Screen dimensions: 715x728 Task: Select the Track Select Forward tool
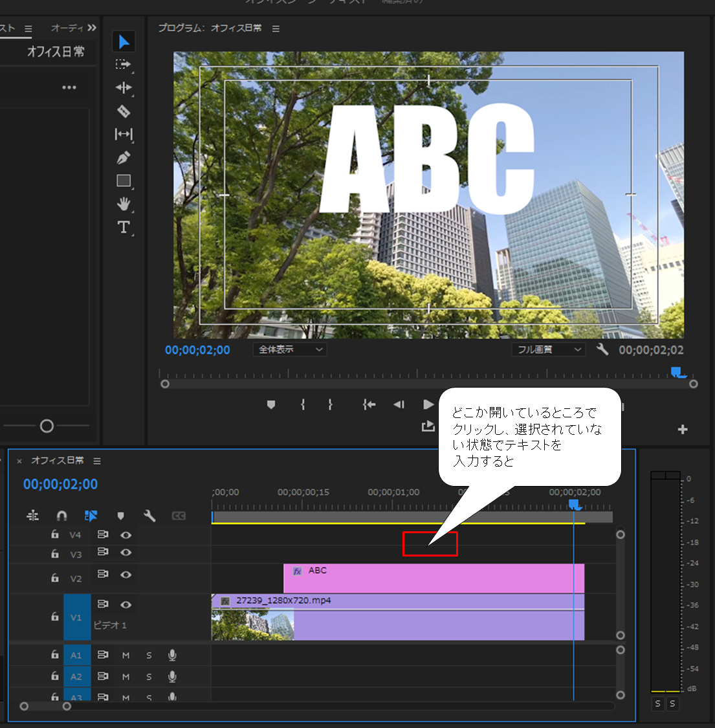click(x=123, y=65)
